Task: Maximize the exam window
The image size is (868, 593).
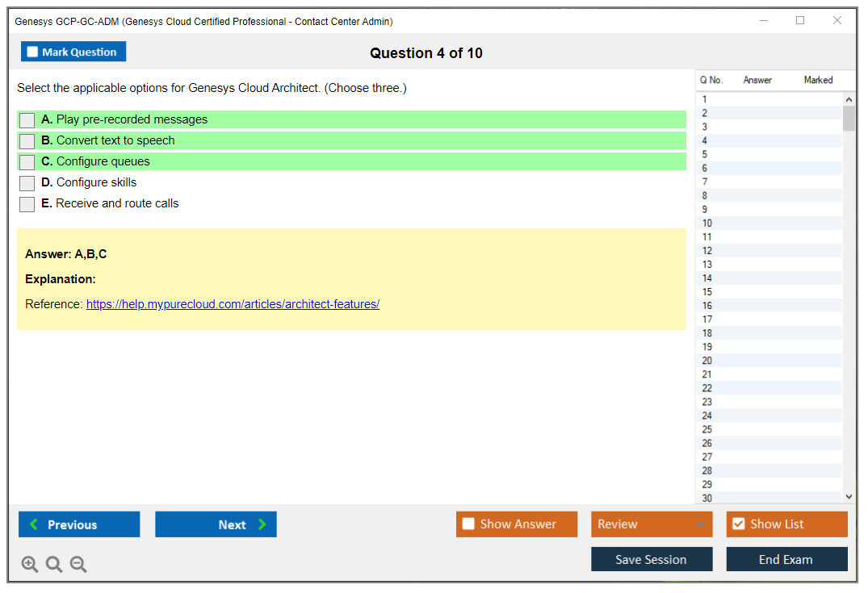Action: 800,21
